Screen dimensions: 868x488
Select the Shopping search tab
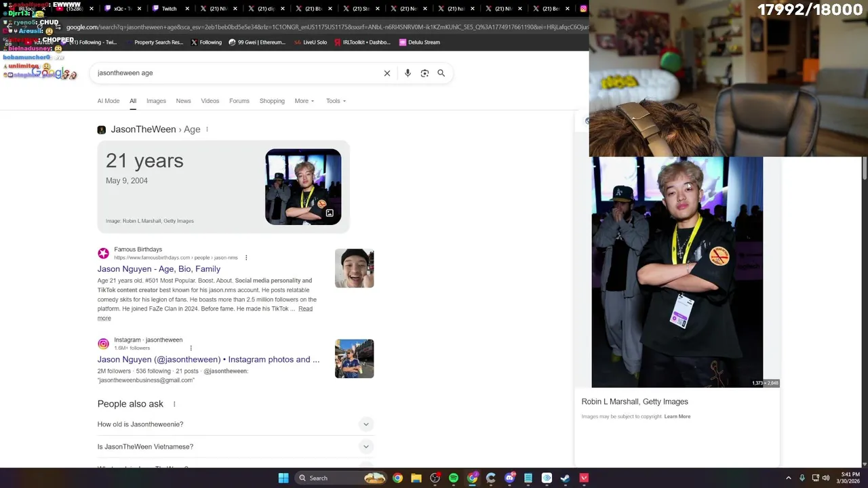point(272,101)
